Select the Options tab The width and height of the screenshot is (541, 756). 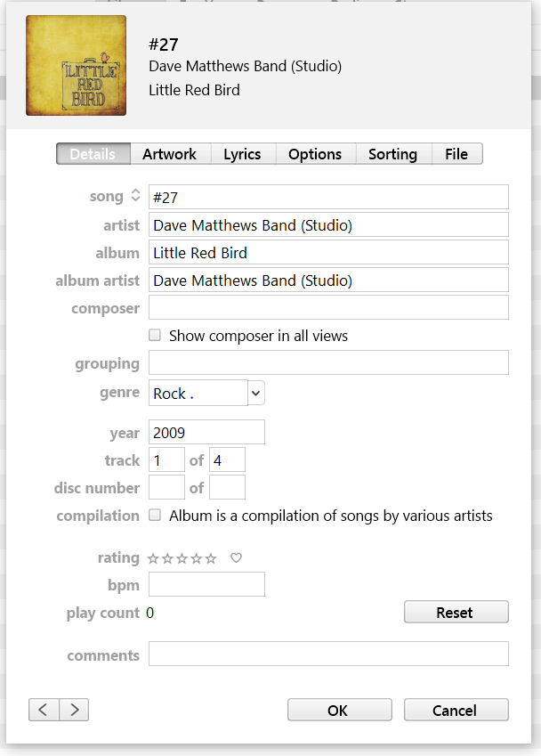[x=315, y=154]
